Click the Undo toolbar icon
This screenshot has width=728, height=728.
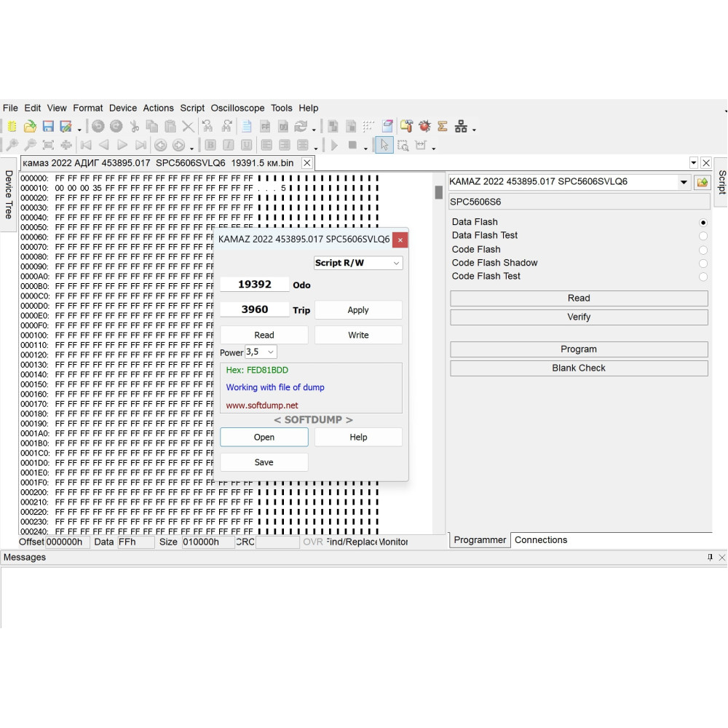click(x=98, y=126)
